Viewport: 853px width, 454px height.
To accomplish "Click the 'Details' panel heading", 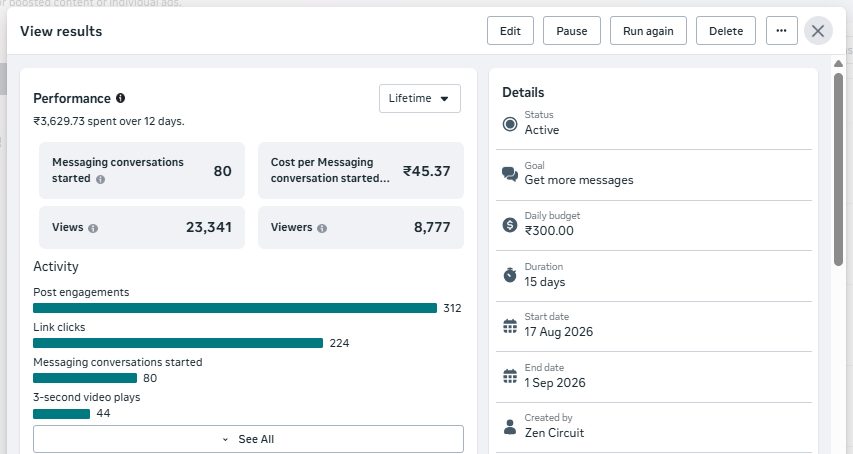I will pyautogui.click(x=523, y=92).
